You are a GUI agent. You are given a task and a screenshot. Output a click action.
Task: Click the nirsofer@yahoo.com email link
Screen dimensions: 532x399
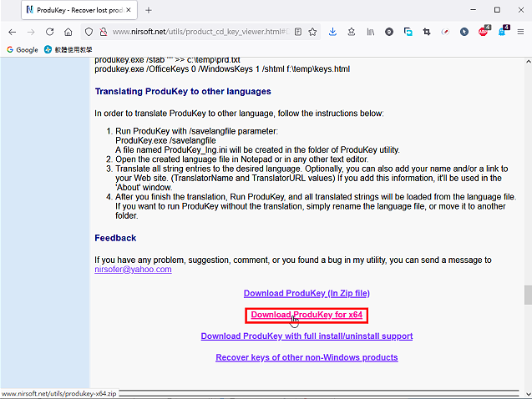coord(133,270)
